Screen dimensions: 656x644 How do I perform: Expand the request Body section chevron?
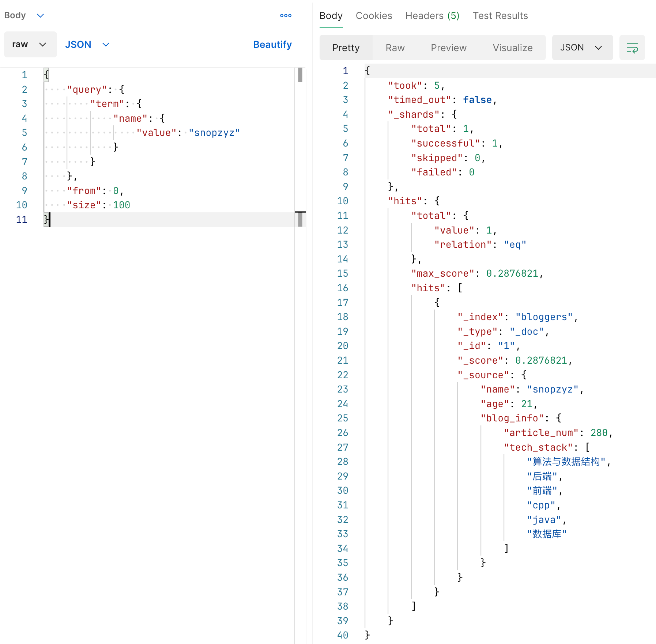tap(41, 15)
